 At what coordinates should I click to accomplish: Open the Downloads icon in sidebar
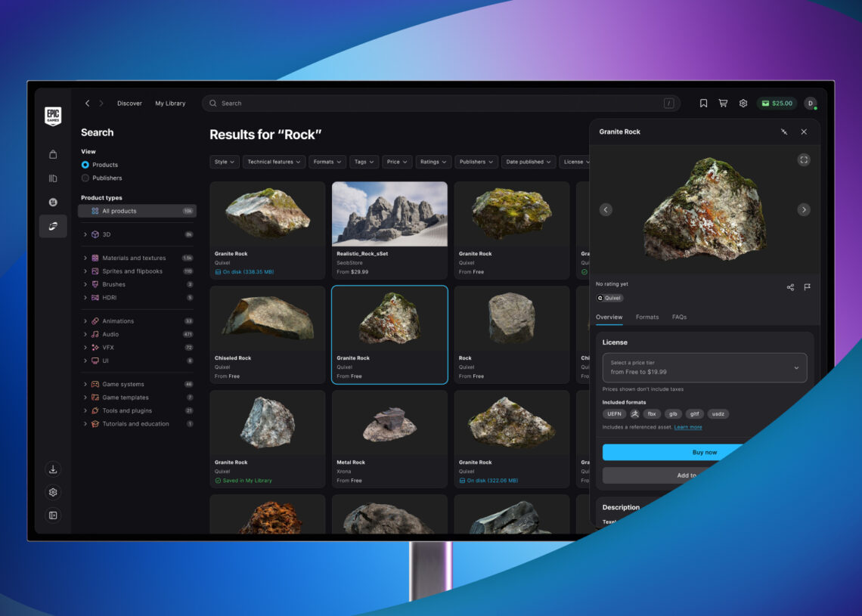point(53,469)
